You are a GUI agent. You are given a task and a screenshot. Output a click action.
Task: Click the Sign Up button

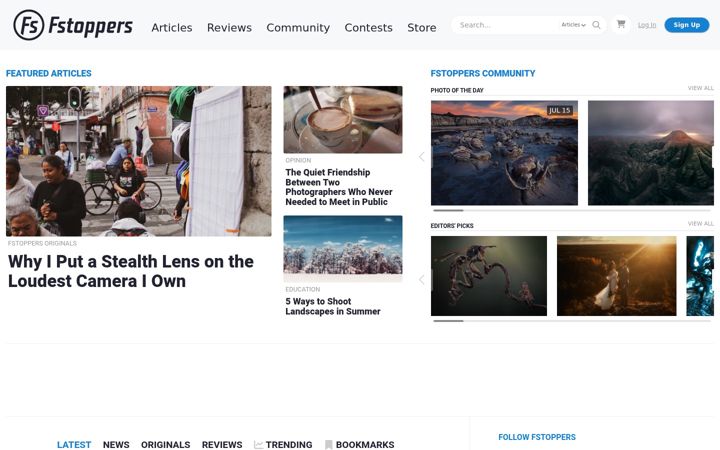coord(686,25)
